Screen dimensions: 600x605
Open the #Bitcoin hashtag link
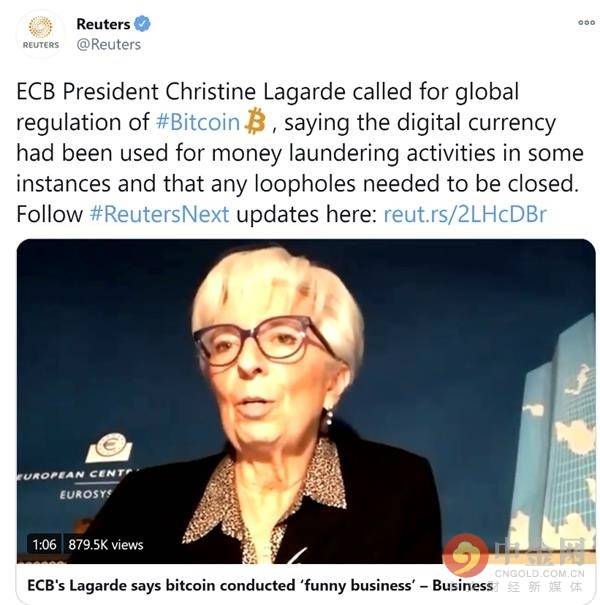tap(198, 122)
